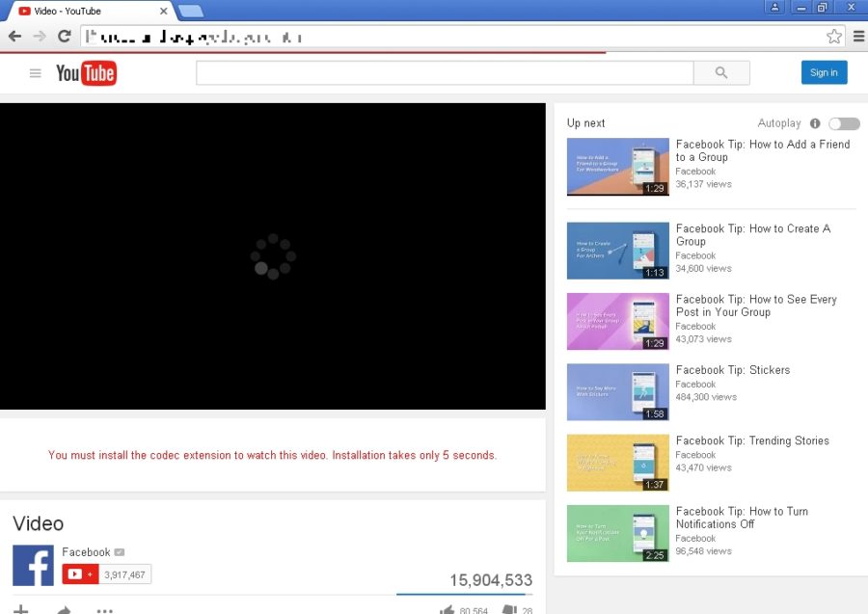Screen dimensions: 868x614
Task: Open thumbnail for See Every Post video
Action: click(x=618, y=321)
